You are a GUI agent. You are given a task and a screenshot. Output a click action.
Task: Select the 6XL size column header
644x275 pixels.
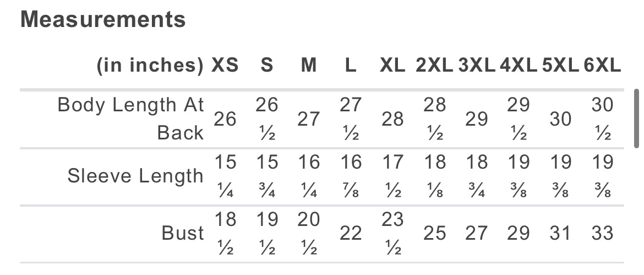[x=602, y=66]
